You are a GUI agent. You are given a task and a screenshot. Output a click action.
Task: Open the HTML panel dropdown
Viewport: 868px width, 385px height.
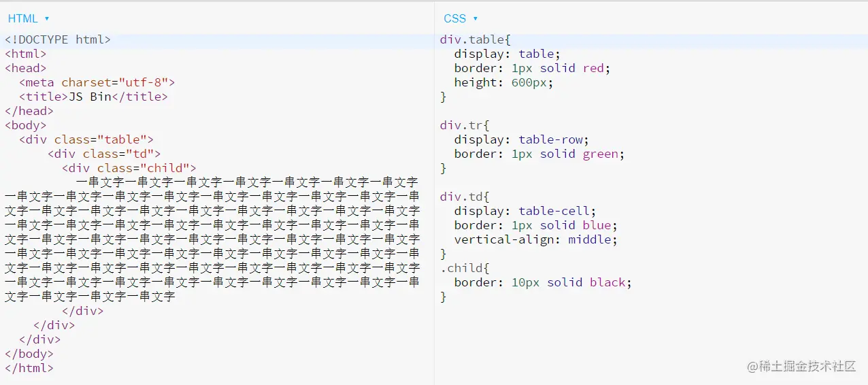(29, 18)
